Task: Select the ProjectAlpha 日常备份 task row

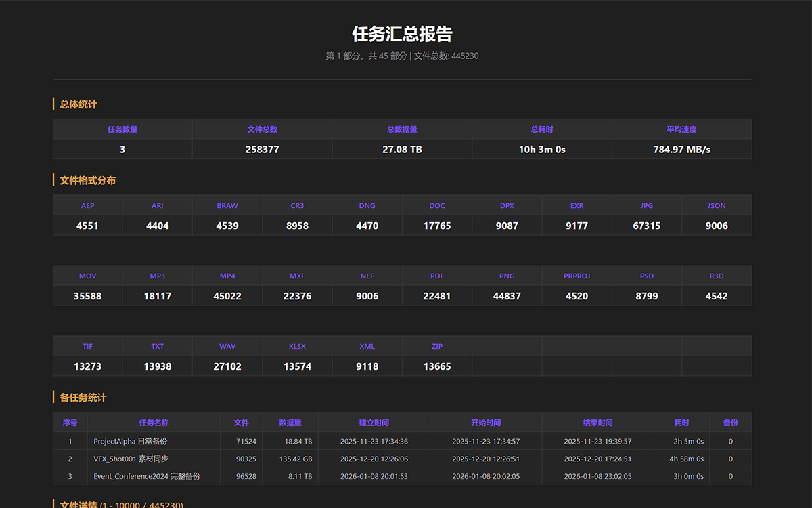Action: 402,441
